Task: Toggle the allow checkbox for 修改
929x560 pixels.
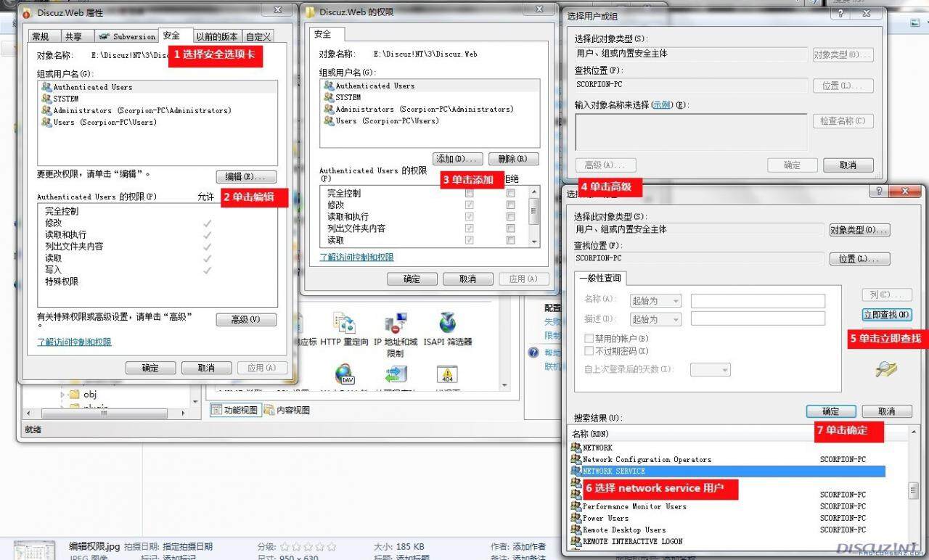Action: [x=470, y=205]
